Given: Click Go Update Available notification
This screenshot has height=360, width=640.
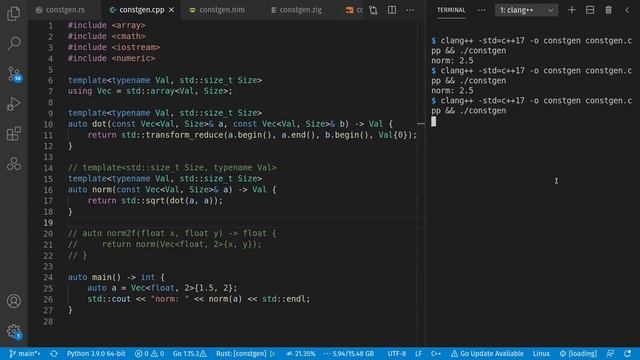Looking at the screenshot, I should click(x=487, y=353).
